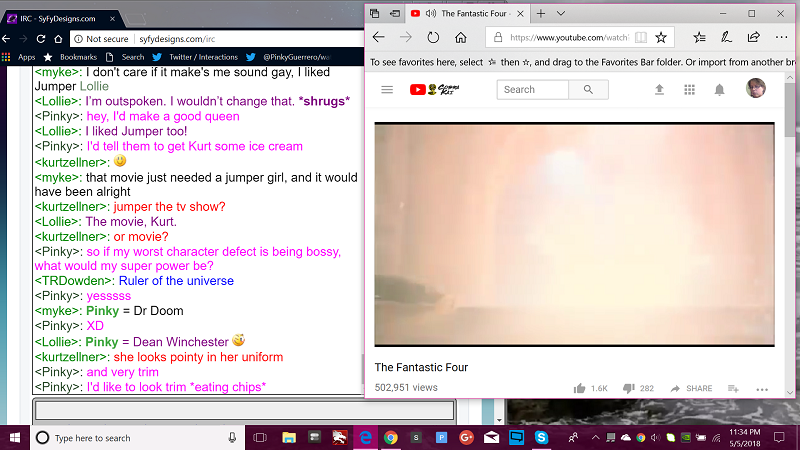800x450 pixels.
Task: Click the syfydesigns.com/irc address bar
Action: pos(177,39)
